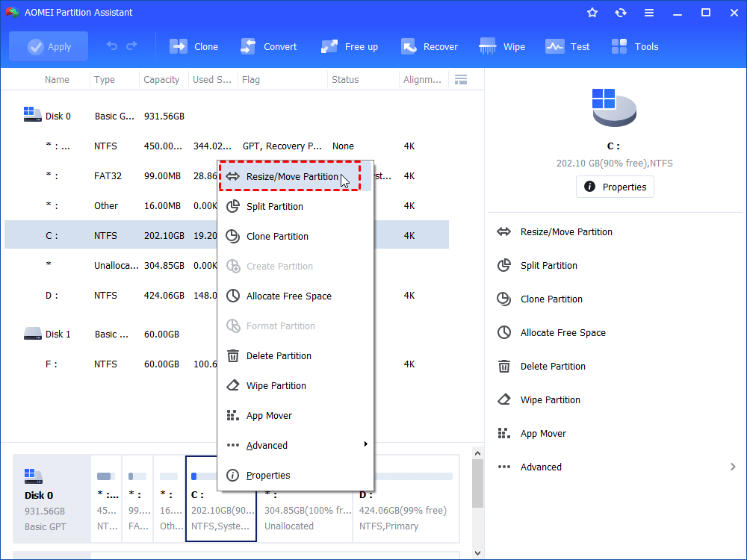Viewport: 747px width, 560px height.
Task: Click the Properties button under drive C:
Action: (615, 187)
